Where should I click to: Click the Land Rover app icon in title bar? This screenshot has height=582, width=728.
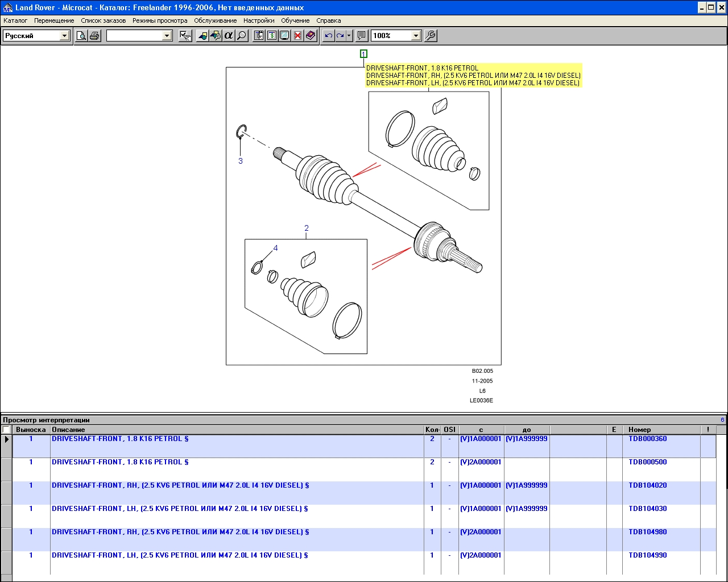click(x=7, y=7)
